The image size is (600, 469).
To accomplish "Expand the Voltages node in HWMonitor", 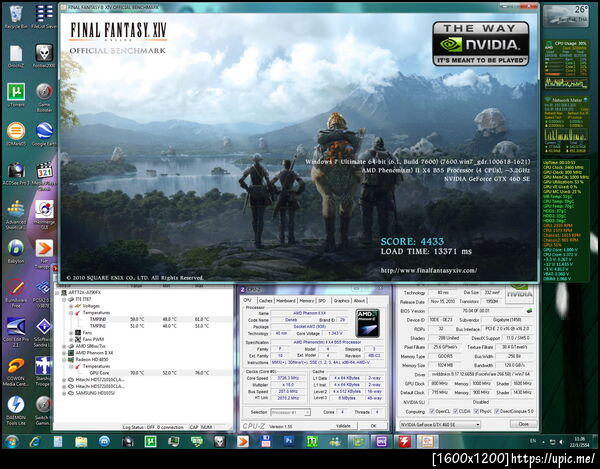I will click(71, 306).
